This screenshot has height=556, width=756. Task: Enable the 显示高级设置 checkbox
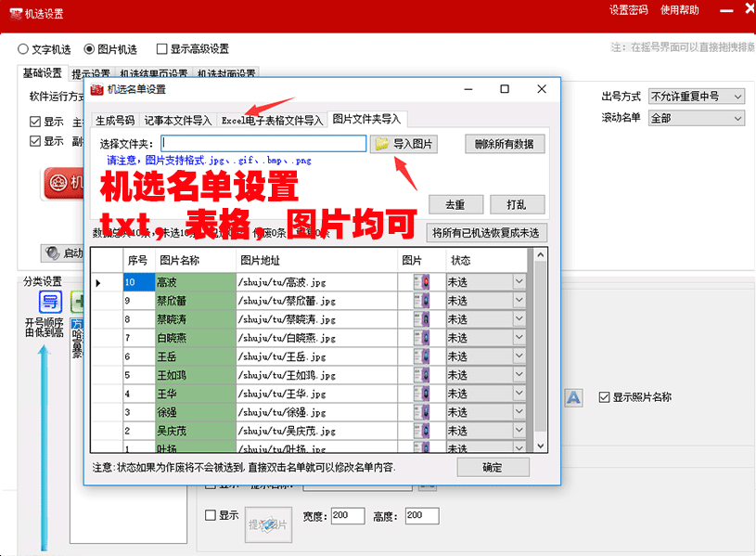pos(162,49)
